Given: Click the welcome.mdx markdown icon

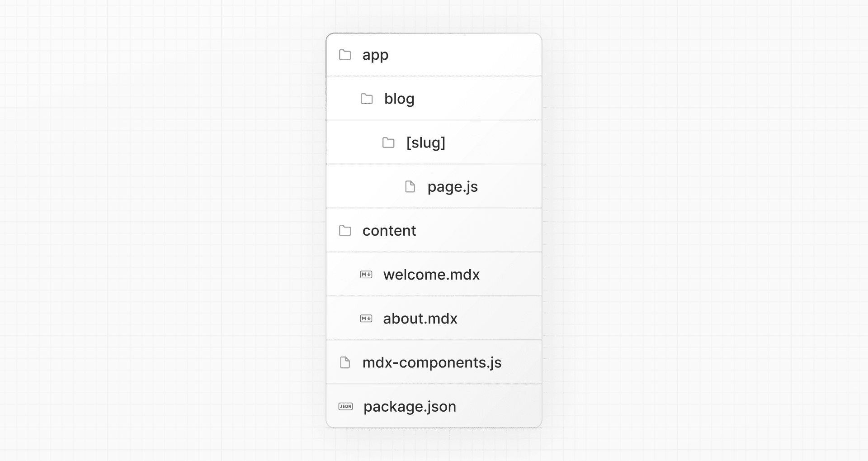Looking at the screenshot, I should pyautogui.click(x=366, y=275).
